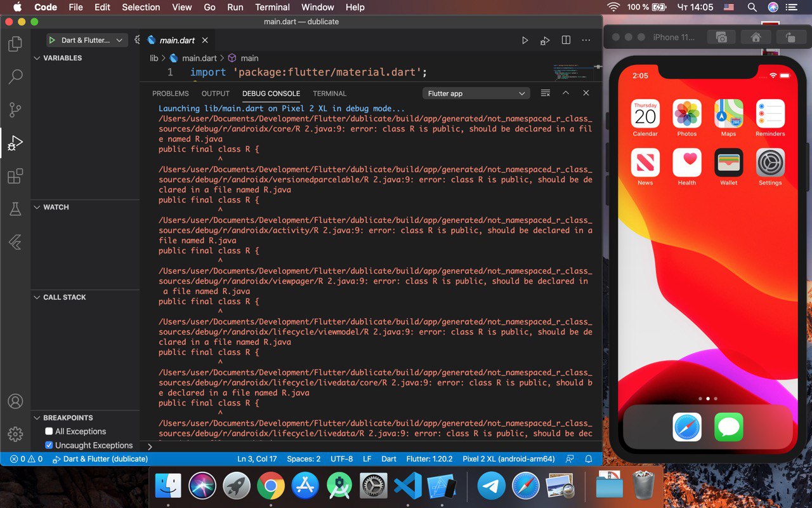Open the Terminal menu in menu bar
812x508 pixels.
pos(273,7)
